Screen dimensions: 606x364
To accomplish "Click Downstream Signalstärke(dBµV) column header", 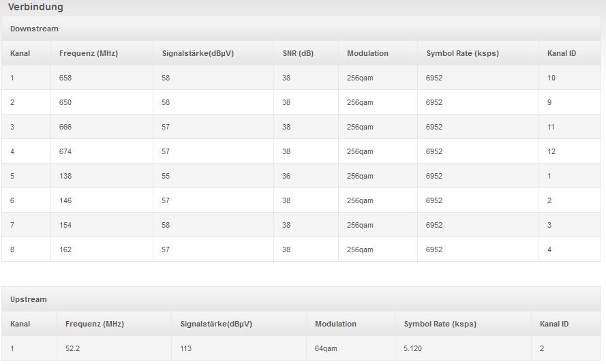I will click(198, 53).
